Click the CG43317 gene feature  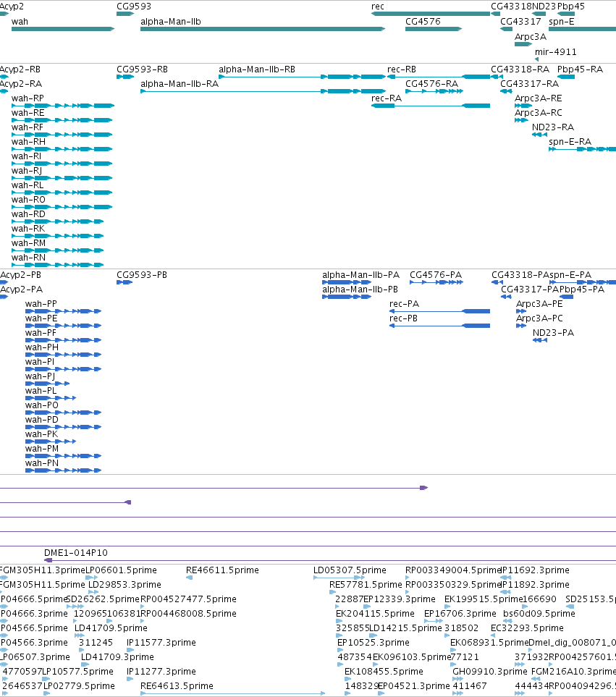(506, 29)
